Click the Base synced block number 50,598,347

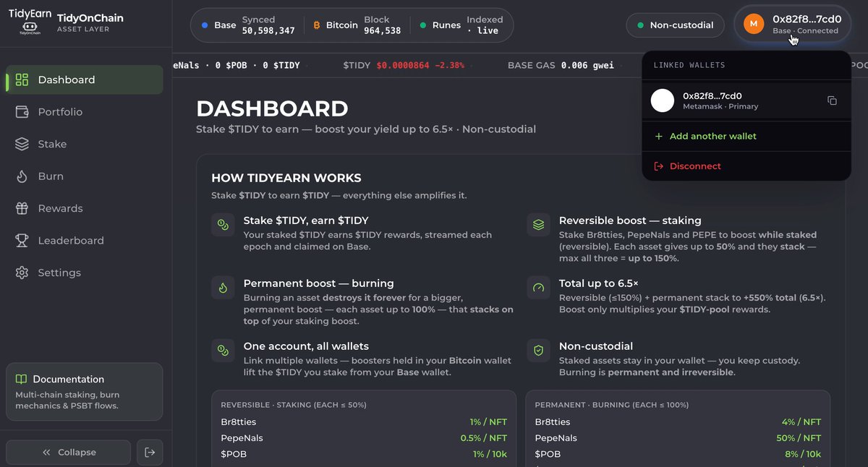point(268,31)
